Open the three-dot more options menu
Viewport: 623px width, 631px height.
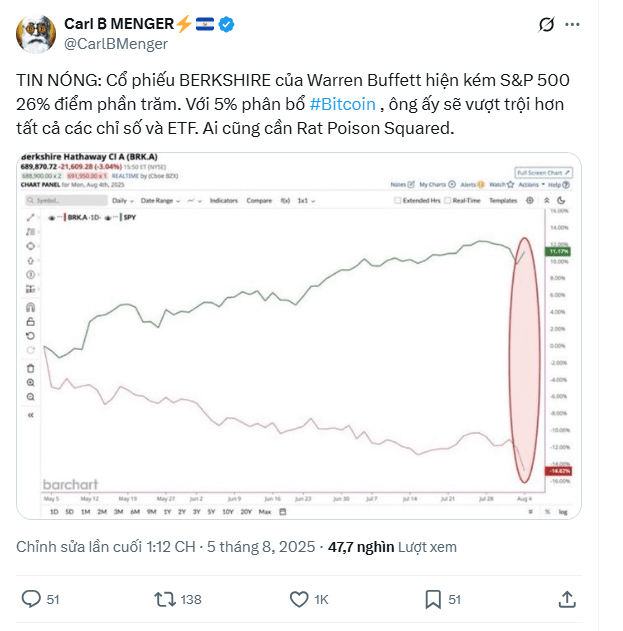pos(572,25)
